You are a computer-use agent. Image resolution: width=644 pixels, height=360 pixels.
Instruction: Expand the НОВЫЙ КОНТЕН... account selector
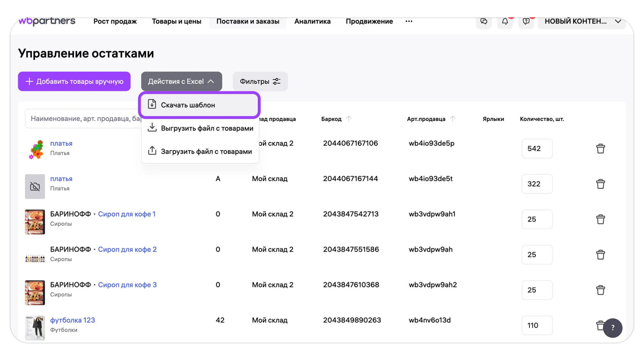[x=582, y=21]
